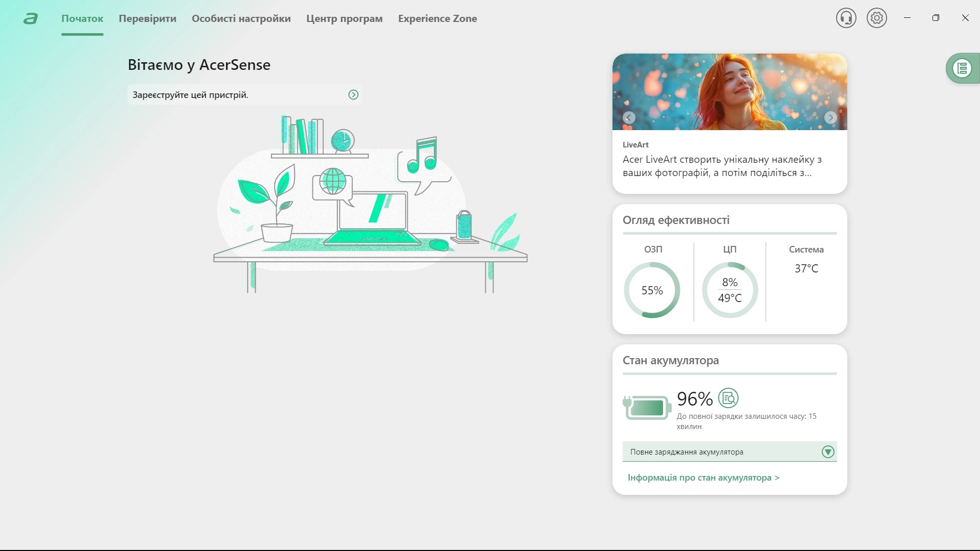Click arrow icon to register this device
The height and width of the screenshot is (551, 980).
[353, 95]
